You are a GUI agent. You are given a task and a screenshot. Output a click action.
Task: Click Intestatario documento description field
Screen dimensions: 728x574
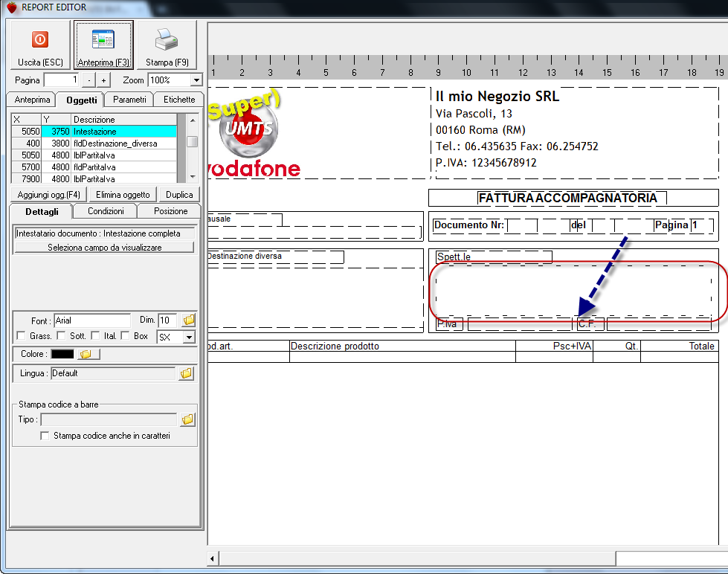[x=104, y=233]
